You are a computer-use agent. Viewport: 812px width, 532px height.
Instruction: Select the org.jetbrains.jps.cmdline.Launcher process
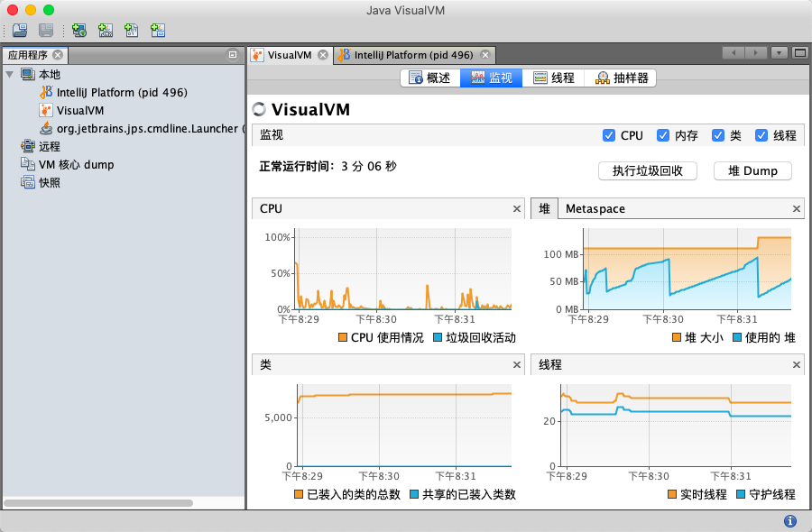(x=144, y=128)
